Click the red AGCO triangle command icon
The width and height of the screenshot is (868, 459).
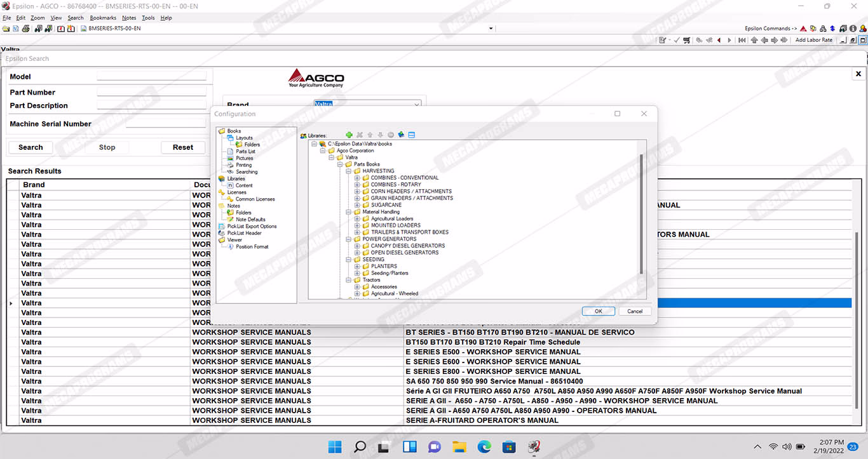point(804,29)
